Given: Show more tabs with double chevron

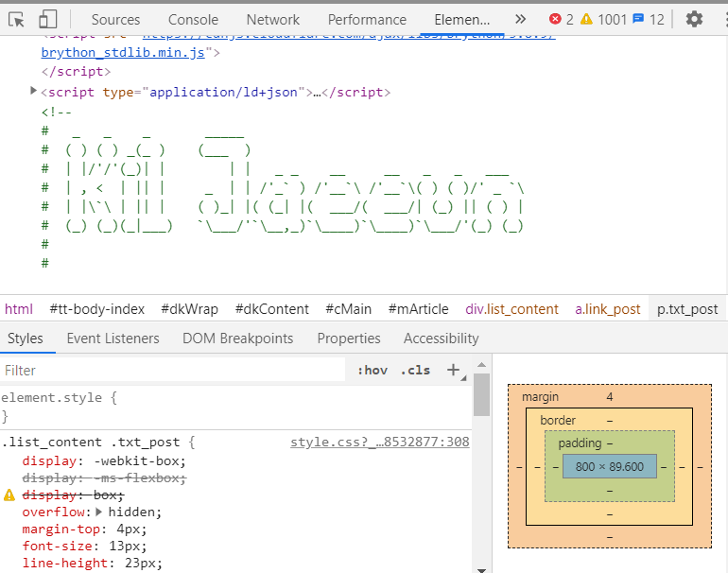Looking at the screenshot, I should (x=520, y=20).
